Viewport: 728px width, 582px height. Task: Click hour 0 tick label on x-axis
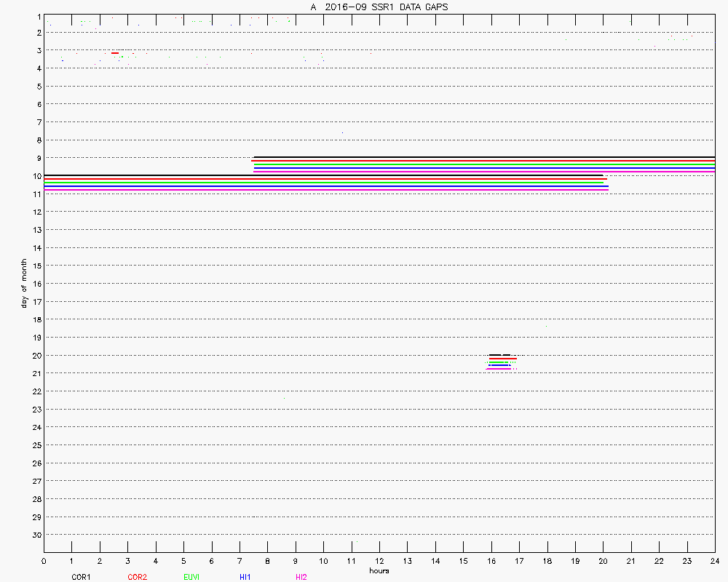pyautogui.click(x=44, y=561)
